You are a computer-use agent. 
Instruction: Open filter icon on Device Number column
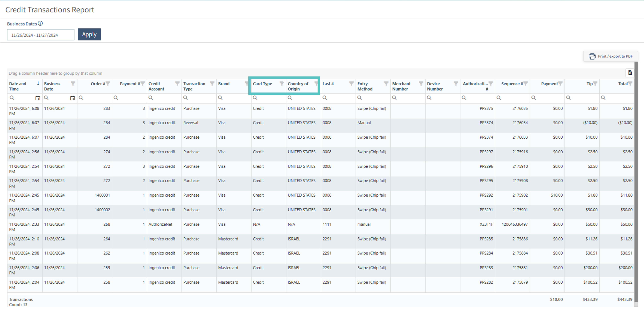(456, 83)
